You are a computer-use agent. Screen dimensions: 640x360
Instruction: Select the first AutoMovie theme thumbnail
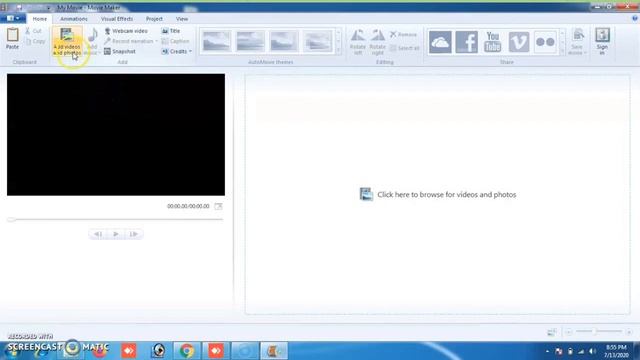(x=216, y=41)
